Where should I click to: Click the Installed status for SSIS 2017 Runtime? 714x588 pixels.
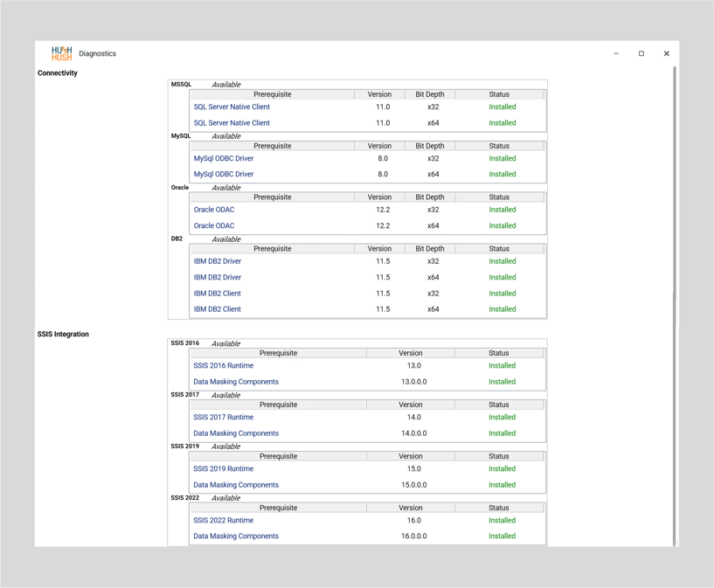(x=502, y=417)
